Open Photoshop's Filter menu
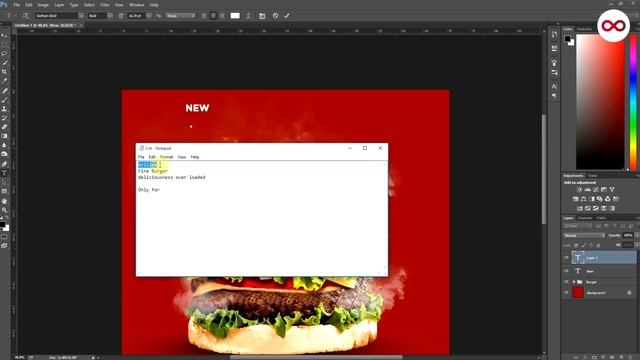The width and height of the screenshot is (640, 360). coord(105,5)
